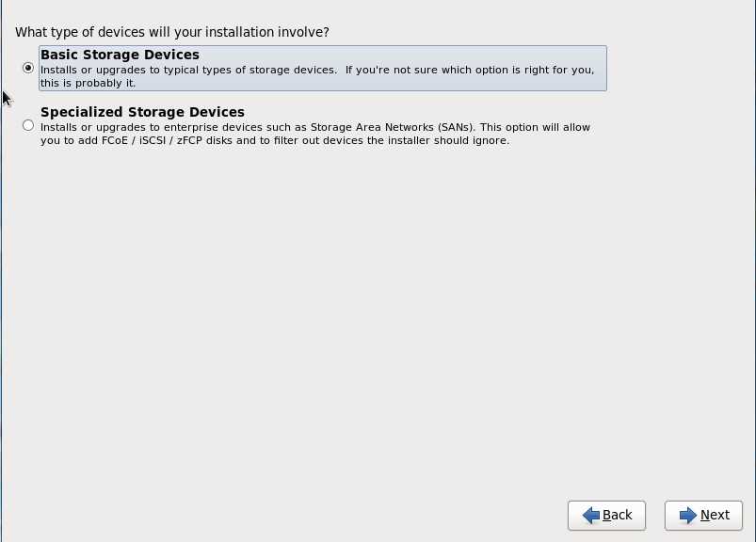This screenshot has width=756, height=542.
Task: Click the 'What type of devices' question text
Action: point(172,32)
